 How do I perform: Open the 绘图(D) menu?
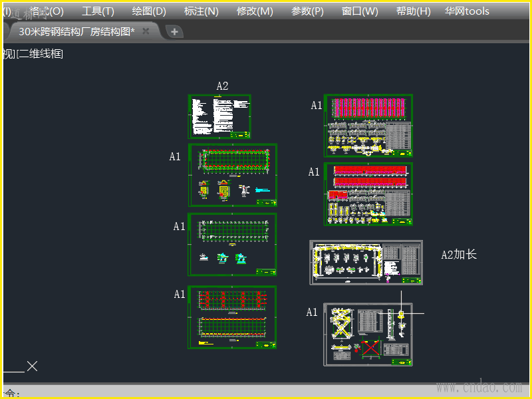(x=149, y=11)
